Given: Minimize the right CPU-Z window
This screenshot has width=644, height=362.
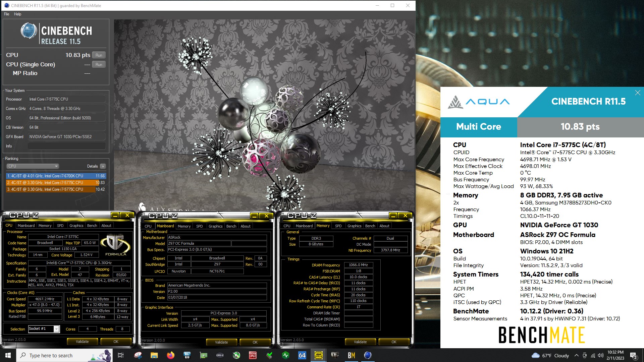Looking at the screenshot, I should (393, 216).
